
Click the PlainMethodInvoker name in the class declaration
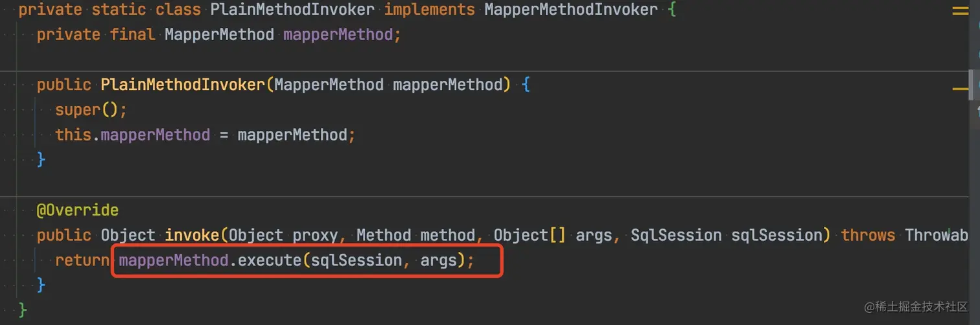point(292,10)
